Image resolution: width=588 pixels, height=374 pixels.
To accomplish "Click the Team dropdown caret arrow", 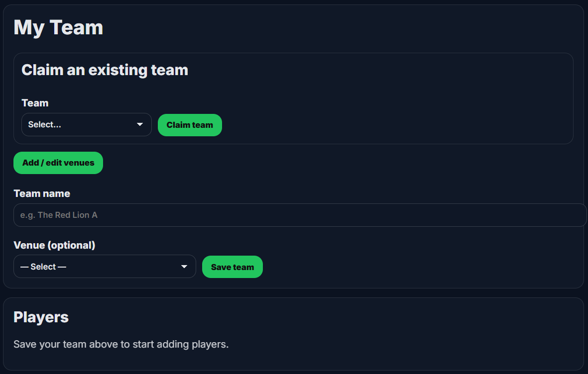I will click(140, 124).
